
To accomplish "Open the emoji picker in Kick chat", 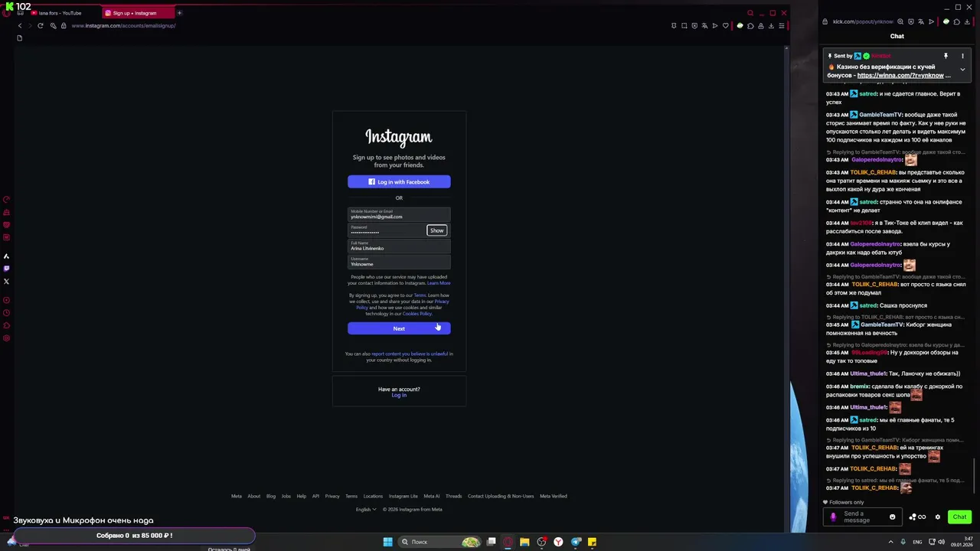I will 892,517.
